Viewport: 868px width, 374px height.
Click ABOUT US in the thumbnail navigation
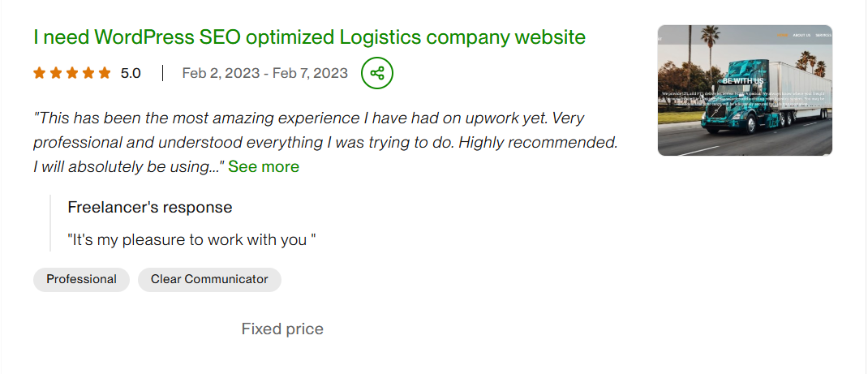coord(801,36)
